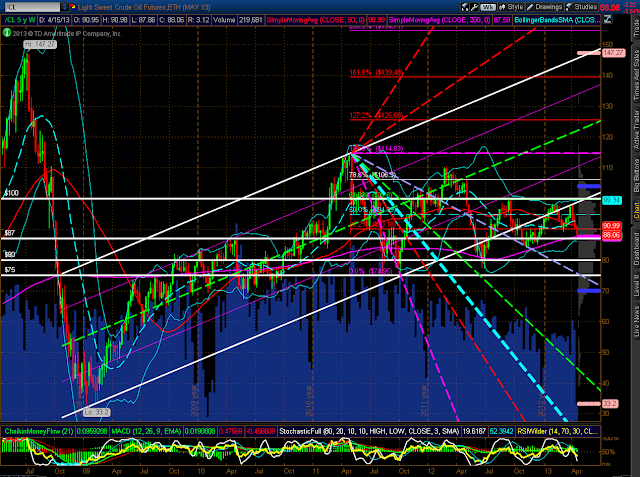Screen dimensions: 640x477
Task: Click the $75 horizontal line label
Action: pos(9,270)
